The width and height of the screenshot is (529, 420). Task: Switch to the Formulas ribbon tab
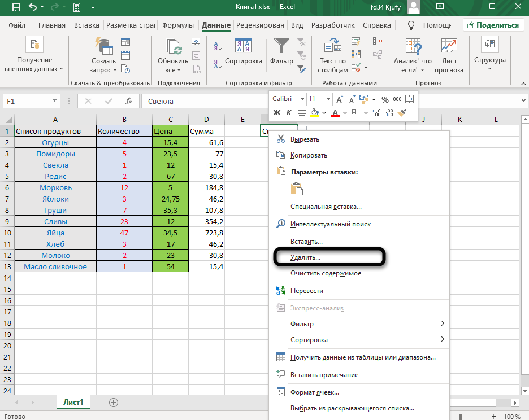(x=178, y=25)
